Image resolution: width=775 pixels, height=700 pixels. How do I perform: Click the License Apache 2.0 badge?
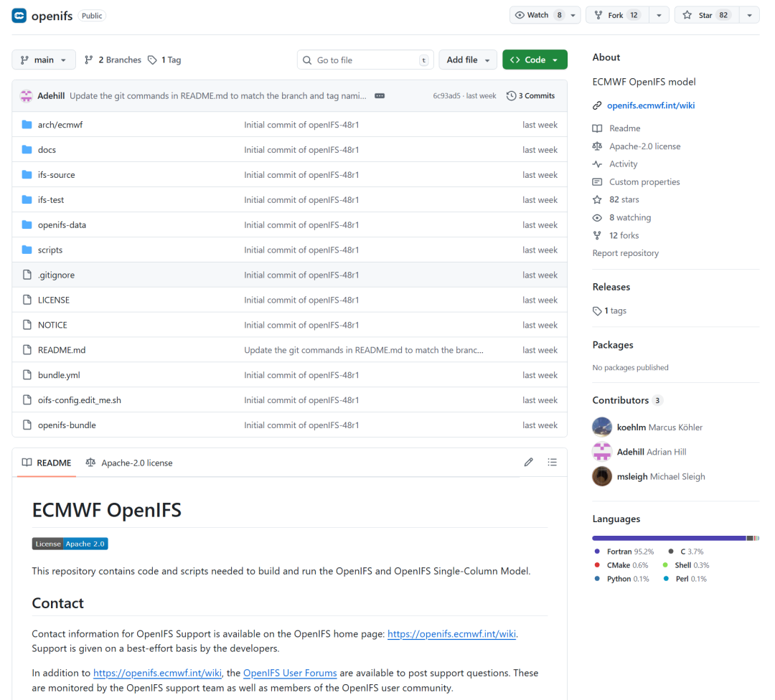tap(70, 544)
